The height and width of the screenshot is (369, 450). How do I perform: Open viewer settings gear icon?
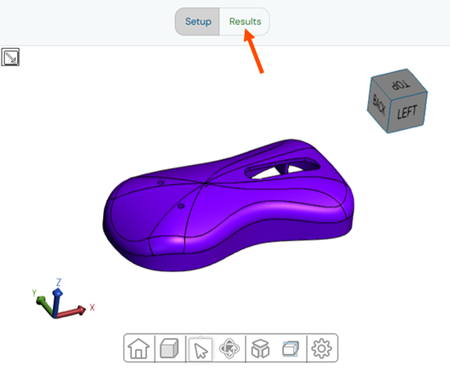tap(321, 349)
